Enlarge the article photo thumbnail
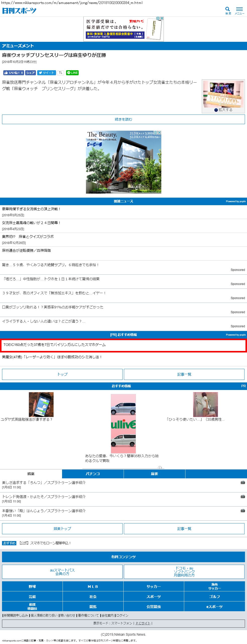247x644 pixels. [223, 110]
